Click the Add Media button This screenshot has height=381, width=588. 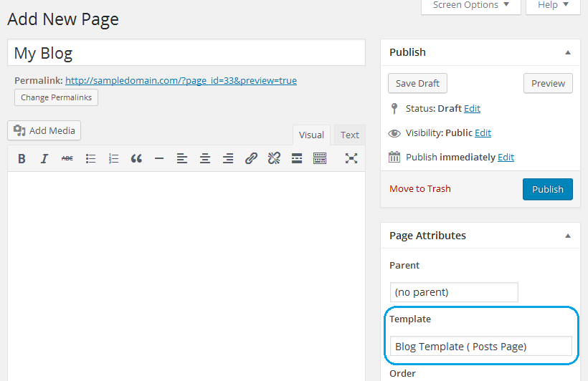pyautogui.click(x=44, y=130)
